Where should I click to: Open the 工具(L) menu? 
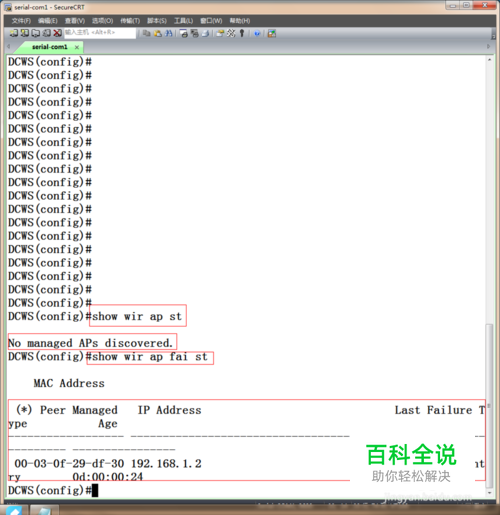pos(183,21)
